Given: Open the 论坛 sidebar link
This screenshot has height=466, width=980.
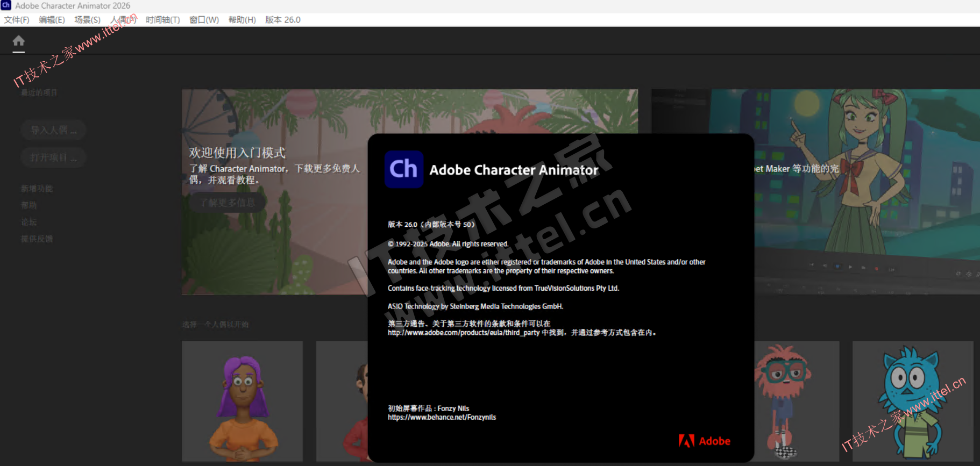Looking at the screenshot, I should 29,222.
